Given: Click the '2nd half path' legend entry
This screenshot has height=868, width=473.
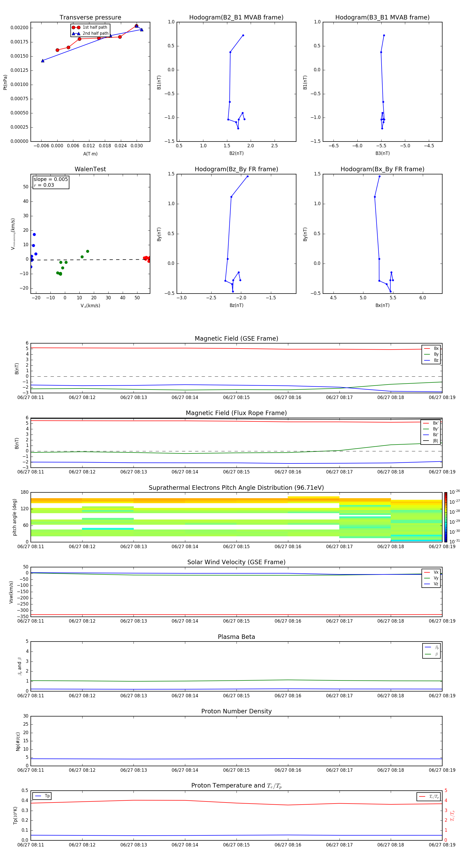Looking at the screenshot, I should point(90,33).
